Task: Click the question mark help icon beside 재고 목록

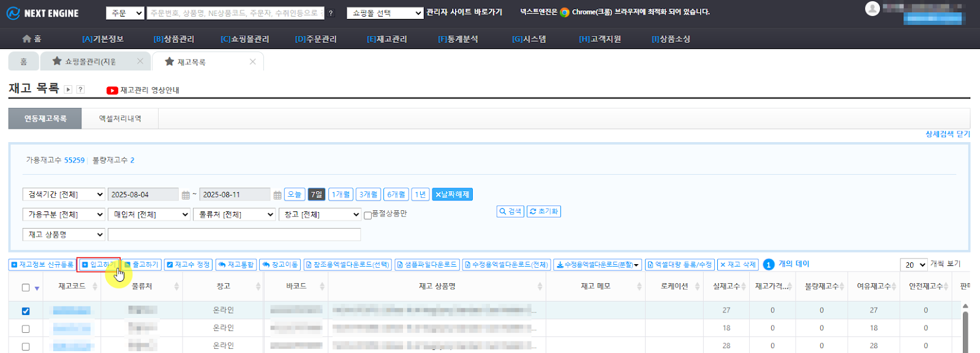Action: tap(80, 89)
